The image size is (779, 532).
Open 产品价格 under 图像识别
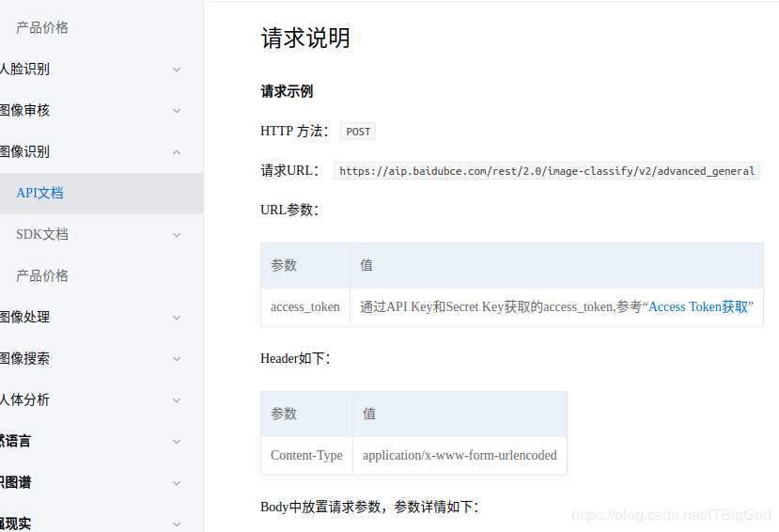[x=42, y=275]
